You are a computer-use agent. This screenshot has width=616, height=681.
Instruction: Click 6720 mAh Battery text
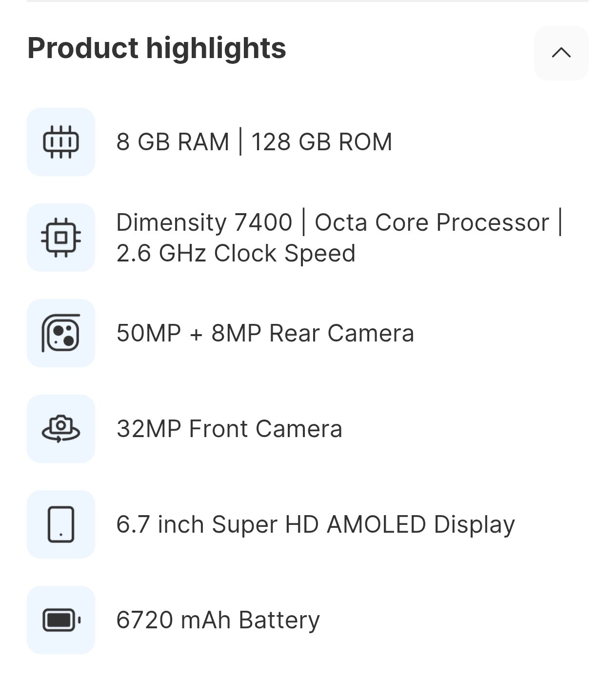click(x=218, y=620)
